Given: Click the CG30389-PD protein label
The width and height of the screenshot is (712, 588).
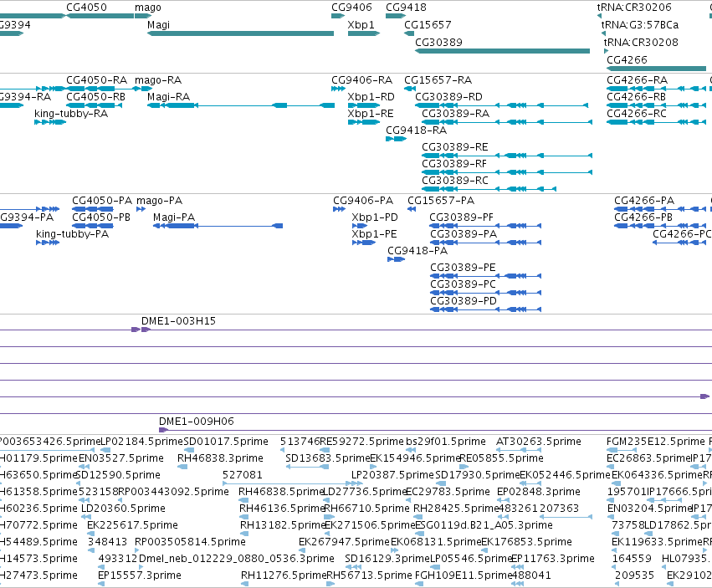Looking at the screenshot, I should click(464, 301).
